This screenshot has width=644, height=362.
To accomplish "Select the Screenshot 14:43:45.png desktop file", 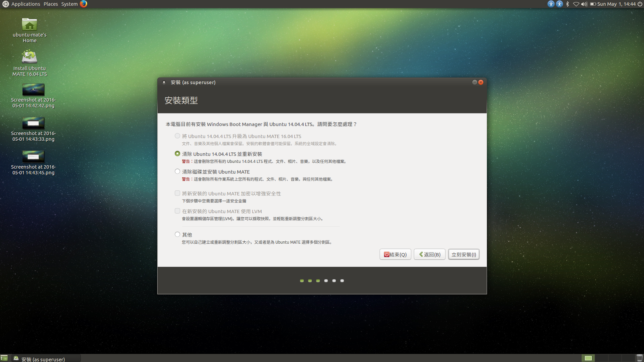I will point(33,162).
